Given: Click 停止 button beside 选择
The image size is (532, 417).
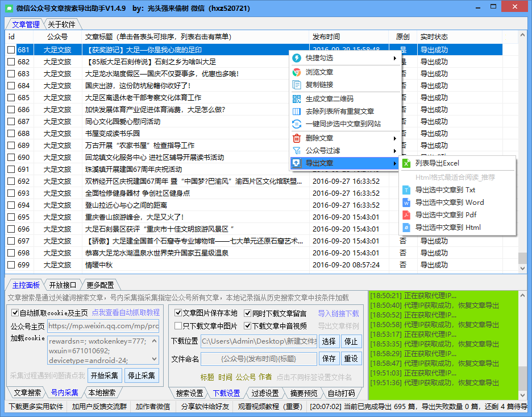Looking at the screenshot, I should 351,341.
